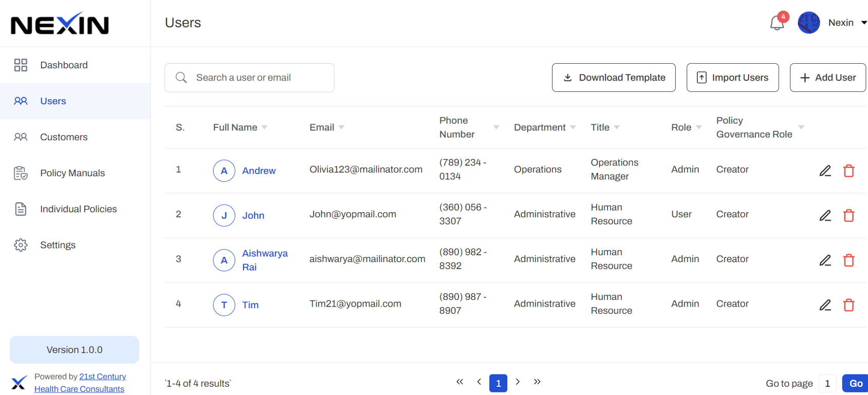Edit Andrew's user record with pencil icon
The image size is (868, 395).
(x=825, y=171)
